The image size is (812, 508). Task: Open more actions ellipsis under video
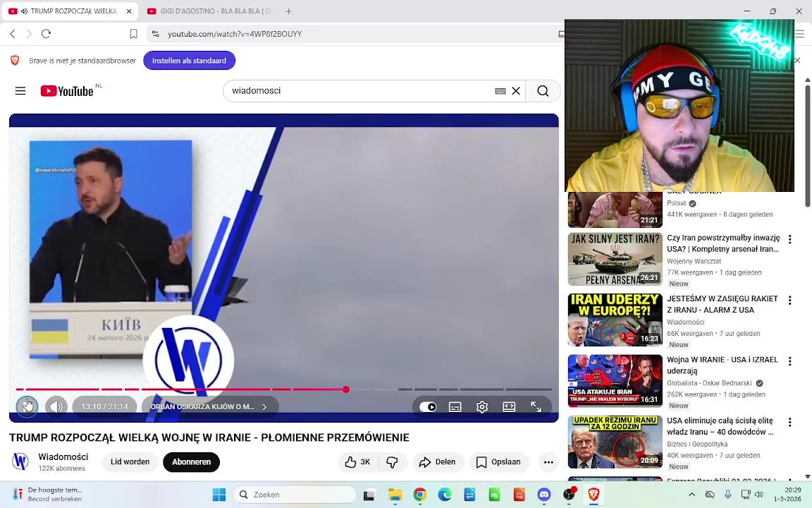(x=548, y=462)
